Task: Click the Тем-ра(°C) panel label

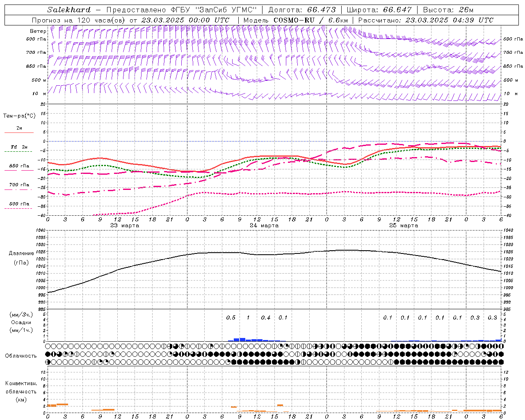Action: click(19, 116)
